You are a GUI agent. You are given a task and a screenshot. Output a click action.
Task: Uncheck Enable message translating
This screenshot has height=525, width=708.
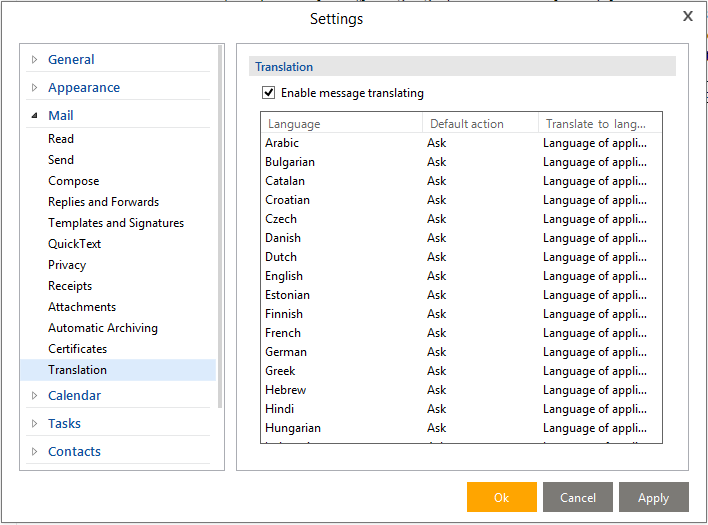point(269,93)
